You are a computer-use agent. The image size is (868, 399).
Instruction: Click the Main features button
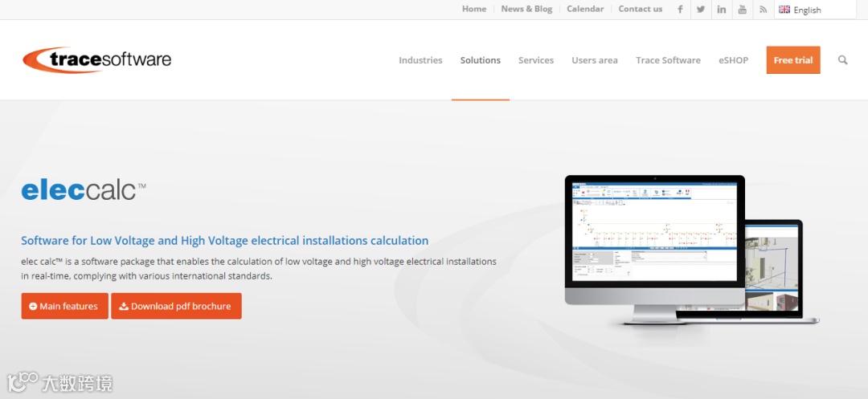click(x=65, y=306)
